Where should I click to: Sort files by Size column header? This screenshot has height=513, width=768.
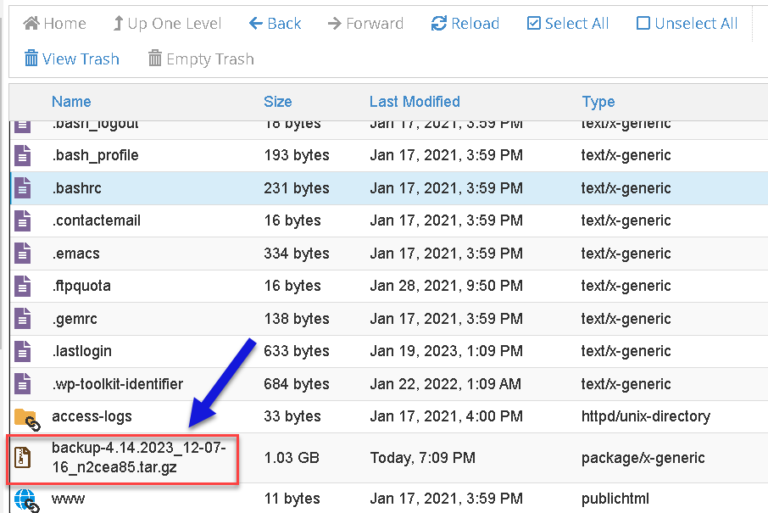(x=278, y=101)
